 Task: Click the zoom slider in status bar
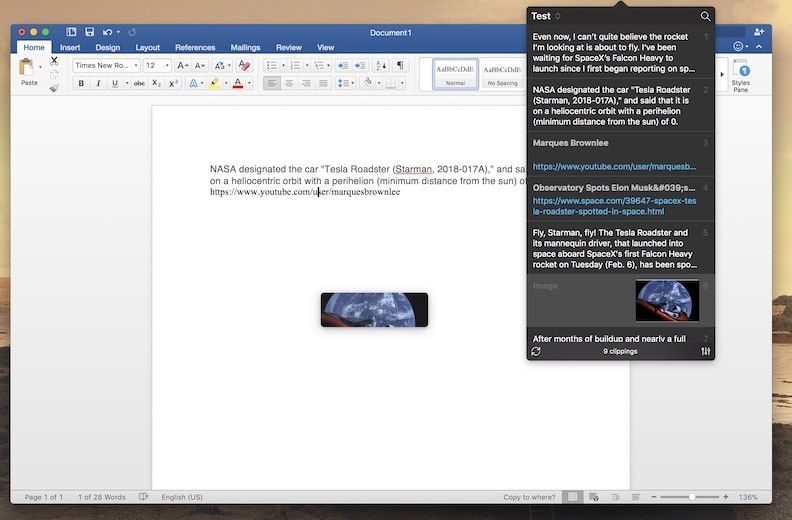(692, 497)
